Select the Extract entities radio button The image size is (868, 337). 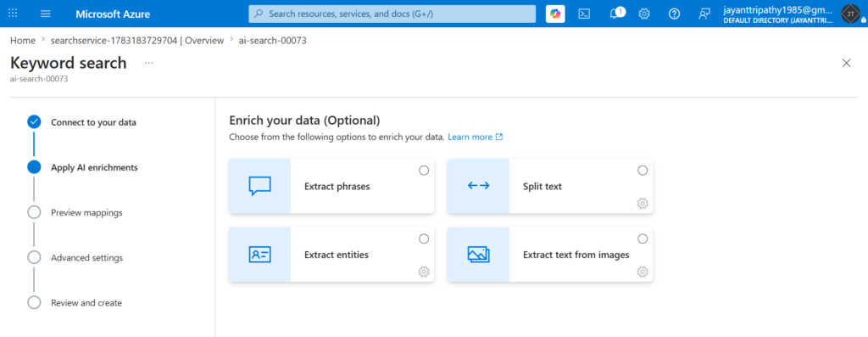point(424,239)
